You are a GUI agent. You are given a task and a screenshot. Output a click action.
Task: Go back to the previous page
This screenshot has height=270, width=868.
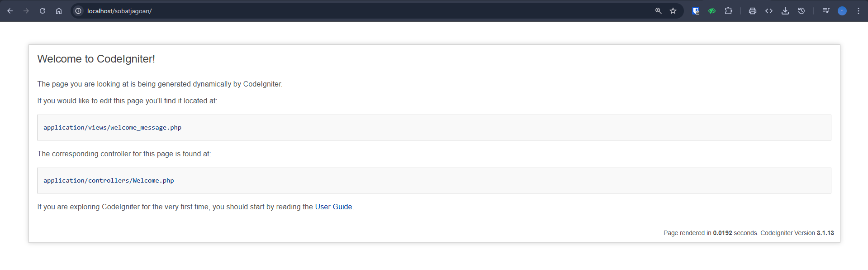(10, 11)
